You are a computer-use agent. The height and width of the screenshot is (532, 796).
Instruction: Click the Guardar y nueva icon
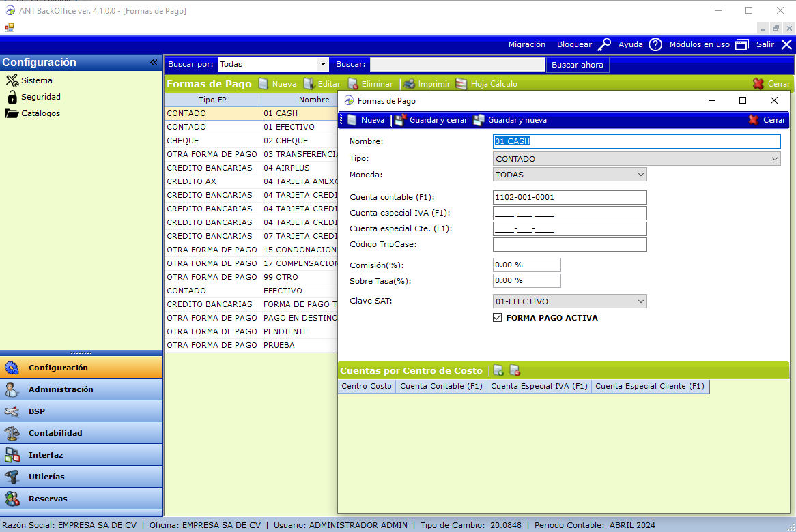click(x=479, y=120)
